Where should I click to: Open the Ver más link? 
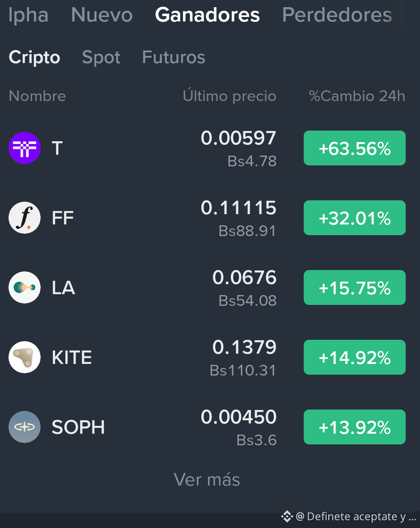[207, 480]
